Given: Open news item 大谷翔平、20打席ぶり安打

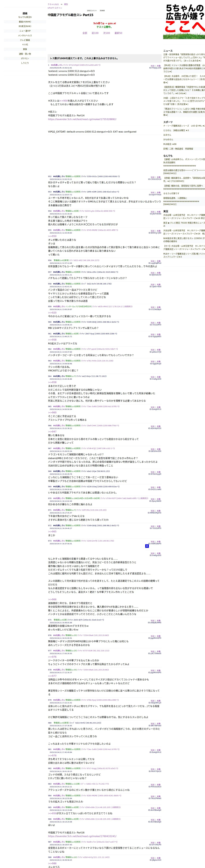Looking at the screenshot, I should pyautogui.click(x=184, y=79).
